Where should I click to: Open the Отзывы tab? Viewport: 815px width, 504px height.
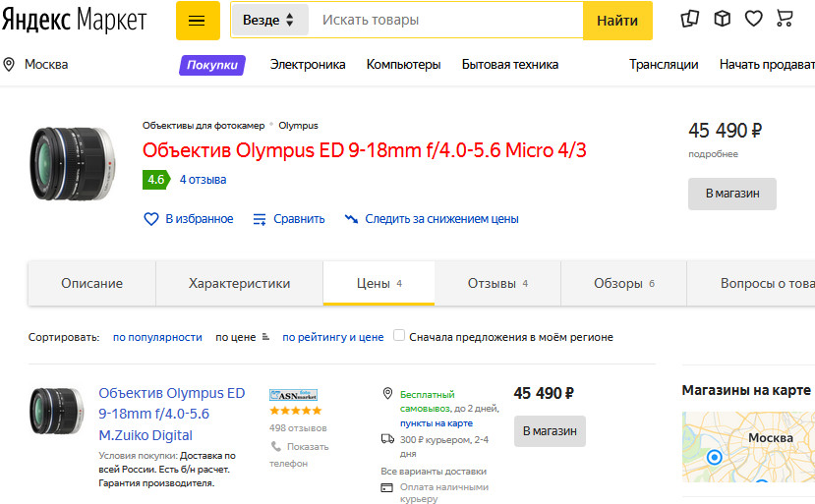coord(497,283)
